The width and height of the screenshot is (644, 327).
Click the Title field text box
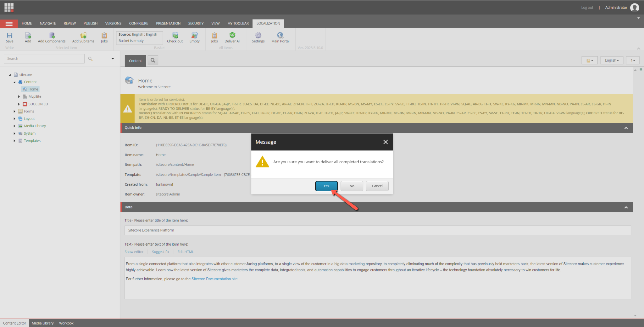point(378,230)
